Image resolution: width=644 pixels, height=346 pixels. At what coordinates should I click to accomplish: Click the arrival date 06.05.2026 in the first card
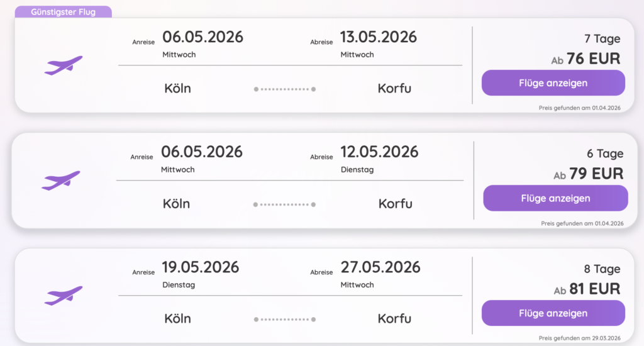click(203, 37)
